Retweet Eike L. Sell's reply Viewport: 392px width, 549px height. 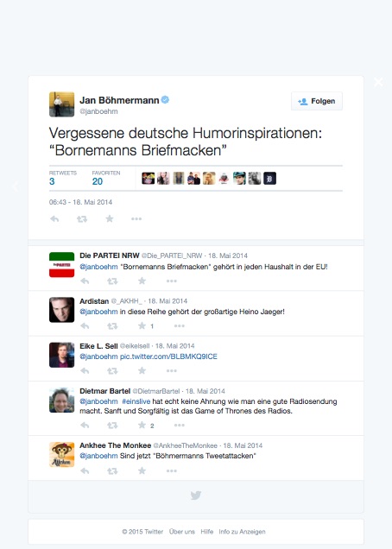pos(112,371)
